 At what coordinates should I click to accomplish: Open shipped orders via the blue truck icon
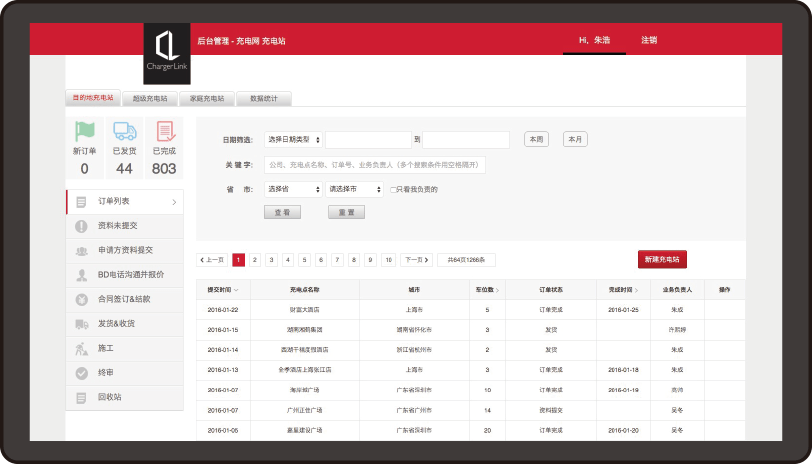point(124,131)
